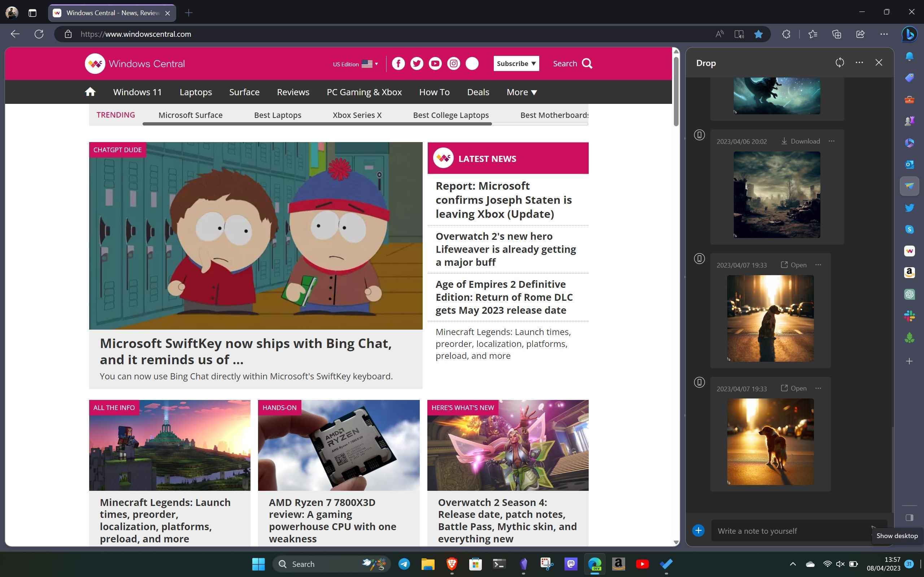Click the Facebook social icon
The height and width of the screenshot is (577, 924).
[x=398, y=63]
